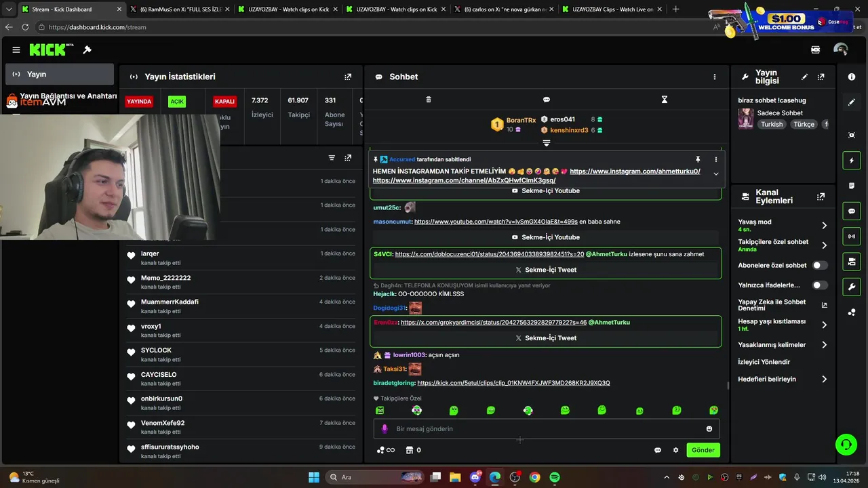
Task: Click İzleyici Yönlendir
Action: [764, 362]
